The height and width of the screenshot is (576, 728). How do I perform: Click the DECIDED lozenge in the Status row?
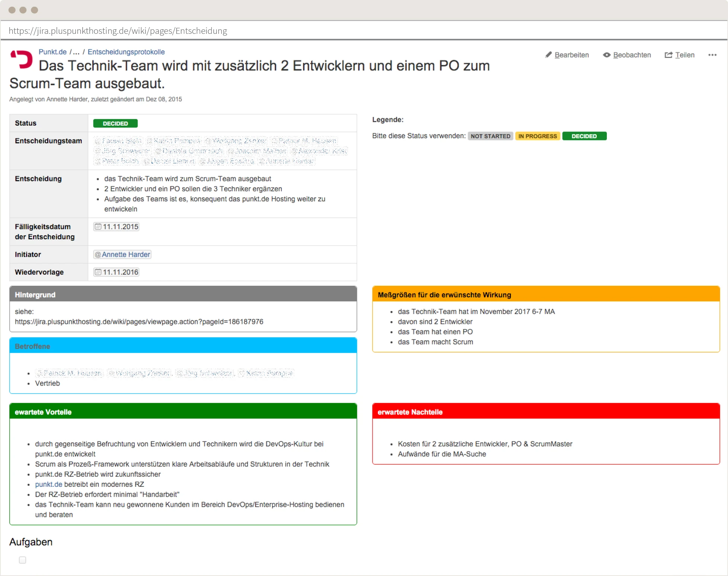[x=115, y=123]
